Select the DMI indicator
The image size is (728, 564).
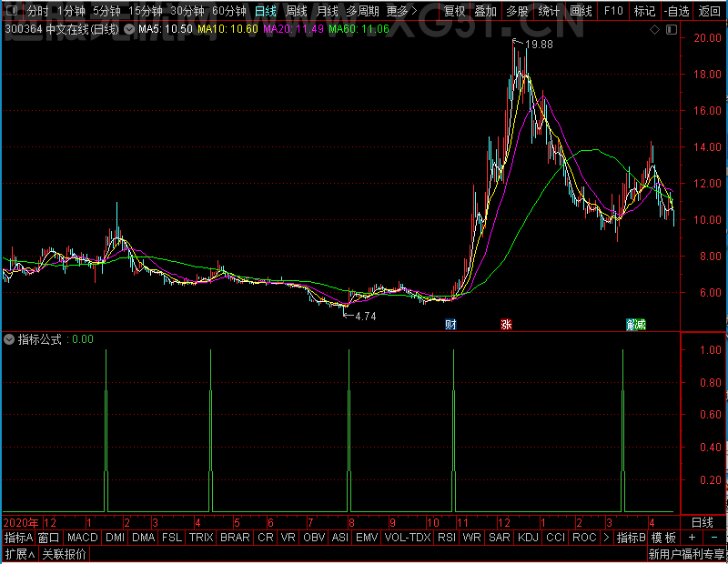click(115, 538)
